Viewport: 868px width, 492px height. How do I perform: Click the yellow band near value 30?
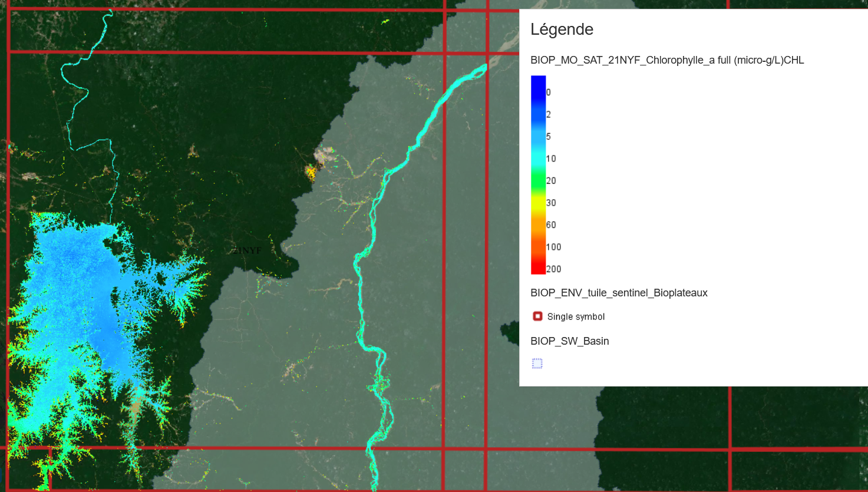coord(538,203)
